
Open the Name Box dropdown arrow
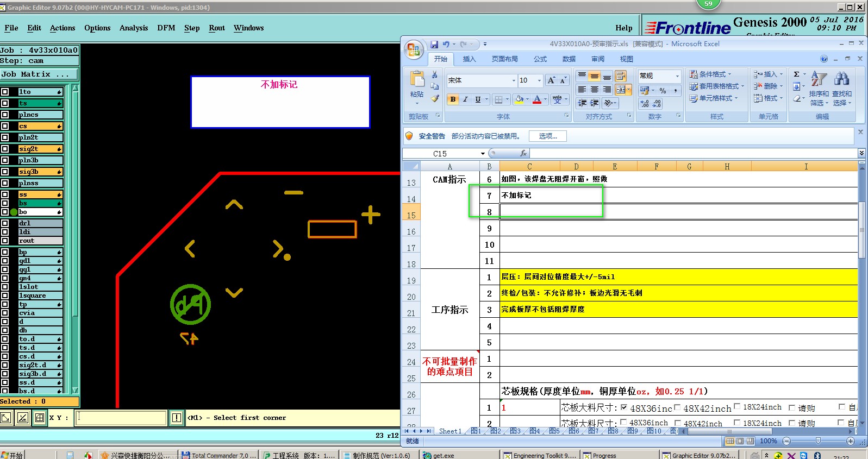[x=483, y=154]
